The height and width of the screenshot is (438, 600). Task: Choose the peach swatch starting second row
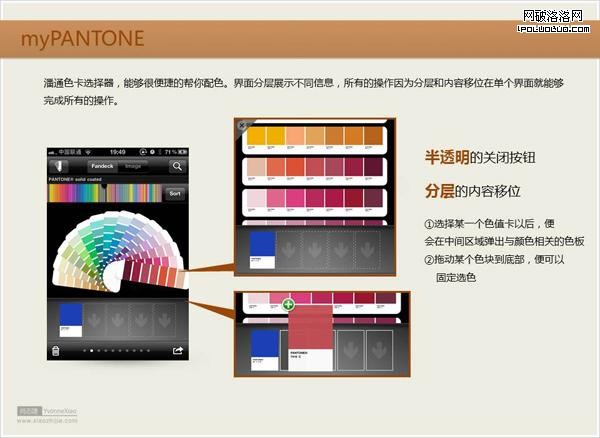point(256,169)
